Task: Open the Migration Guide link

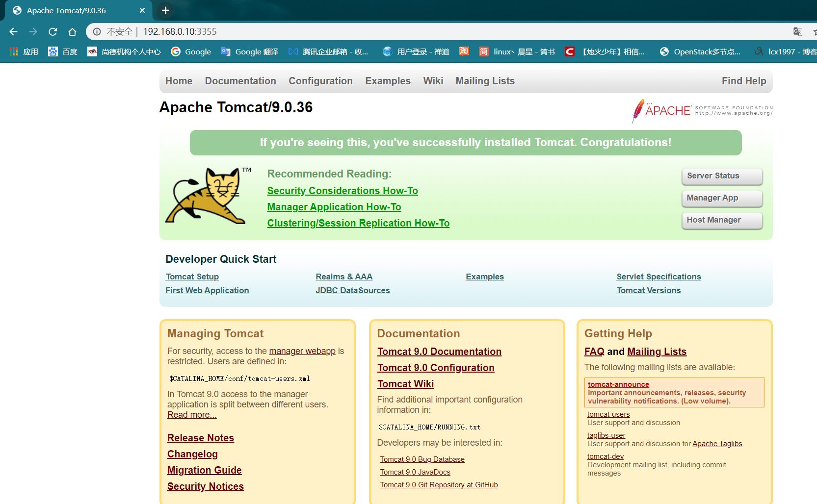Action: [x=205, y=470]
